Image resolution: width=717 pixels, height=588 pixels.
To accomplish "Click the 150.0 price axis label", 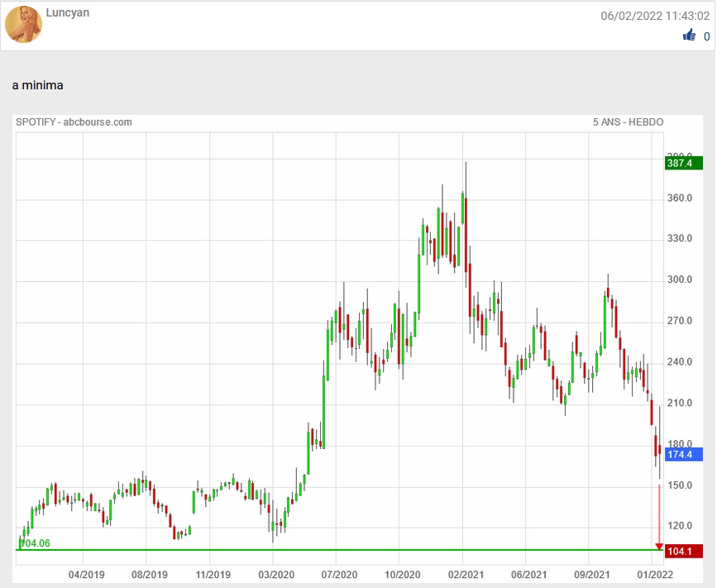I will (680, 485).
